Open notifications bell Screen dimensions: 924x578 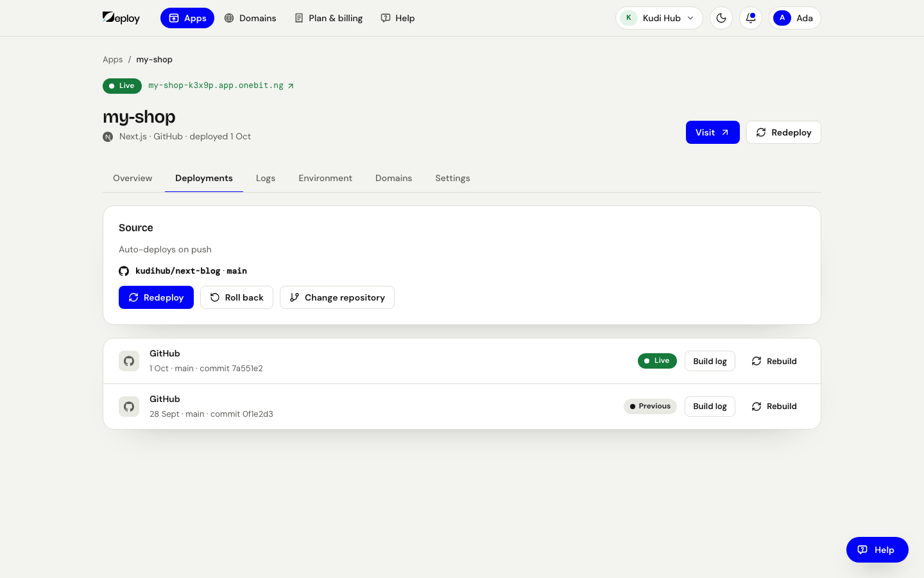pyautogui.click(x=751, y=18)
